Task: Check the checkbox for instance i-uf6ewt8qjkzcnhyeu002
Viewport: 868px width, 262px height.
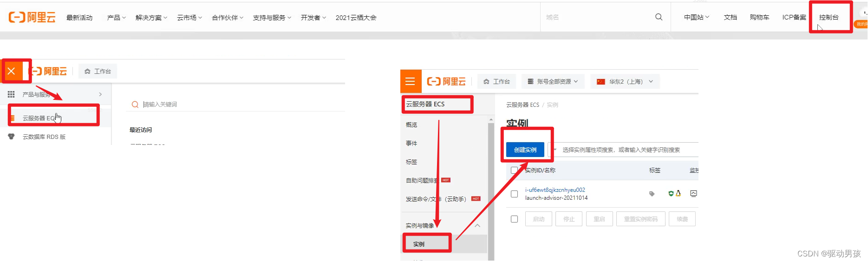Action: pyautogui.click(x=514, y=194)
